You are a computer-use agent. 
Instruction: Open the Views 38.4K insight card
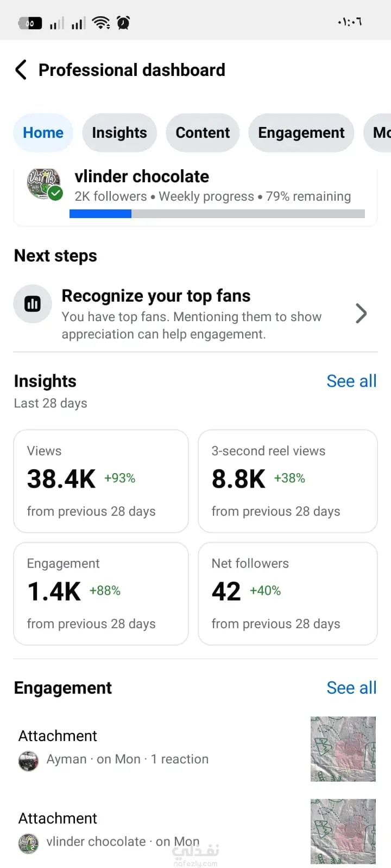(x=101, y=481)
